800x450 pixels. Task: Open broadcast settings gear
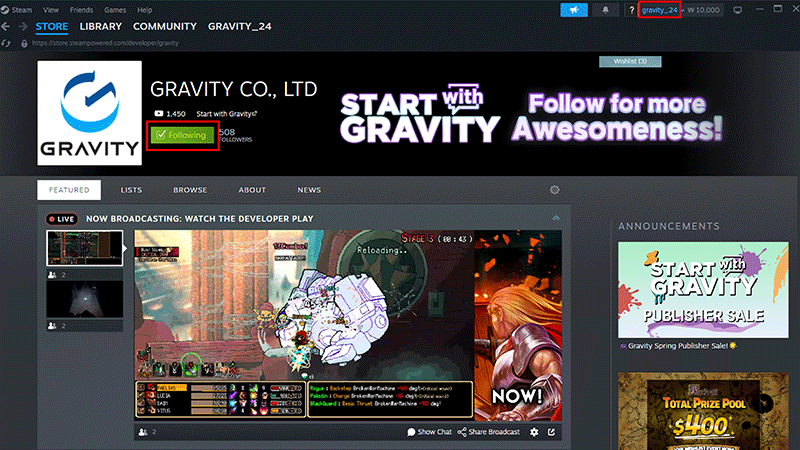coord(534,432)
